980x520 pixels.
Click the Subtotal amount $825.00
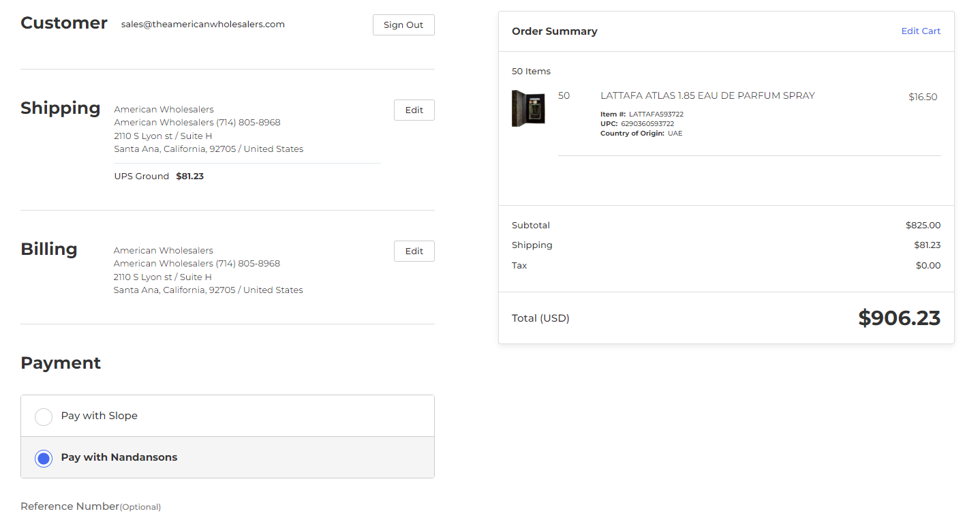pos(923,225)
